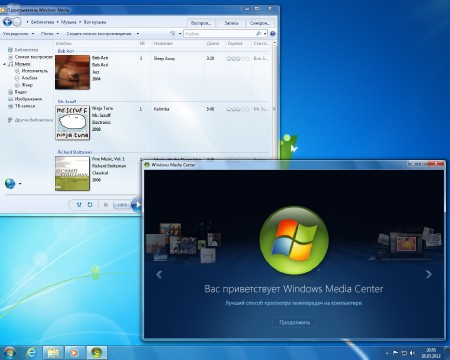Open the Поток menu
Image resolution: width=450 pixels, height=360 pixels.
click(x=47, y=34)
